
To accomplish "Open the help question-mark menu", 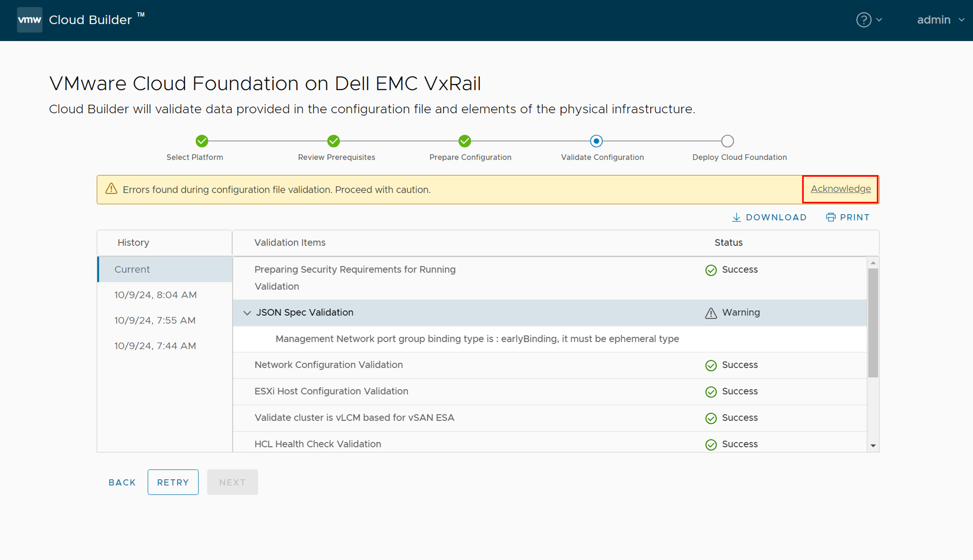I will pos(863,20).
